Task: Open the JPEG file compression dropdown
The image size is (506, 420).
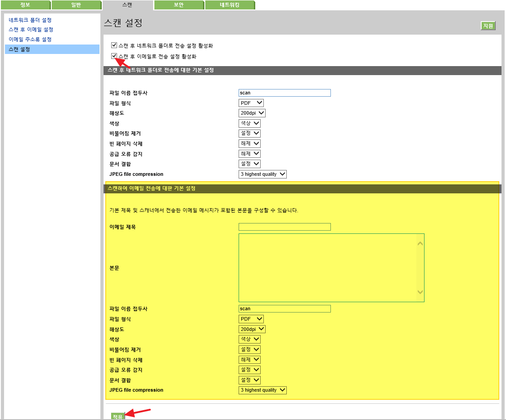Action: 262,174
